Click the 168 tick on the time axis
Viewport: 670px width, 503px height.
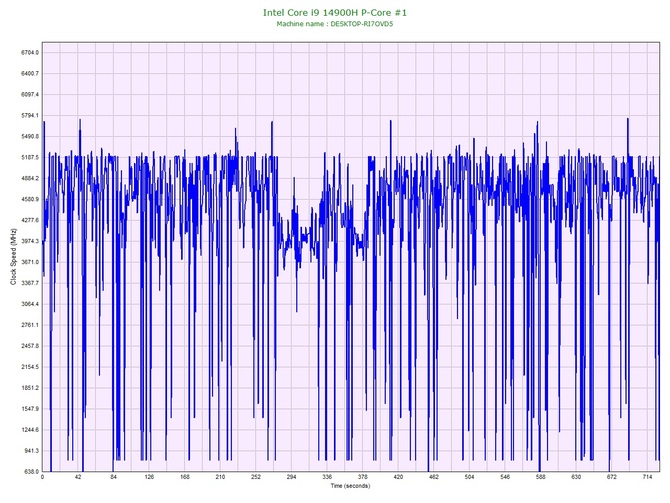185,477
